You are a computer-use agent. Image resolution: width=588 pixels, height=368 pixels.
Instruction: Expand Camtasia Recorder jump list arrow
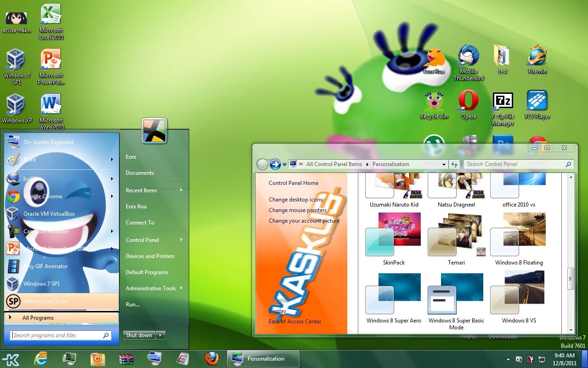pyautogui.click(x=112, y=231)
